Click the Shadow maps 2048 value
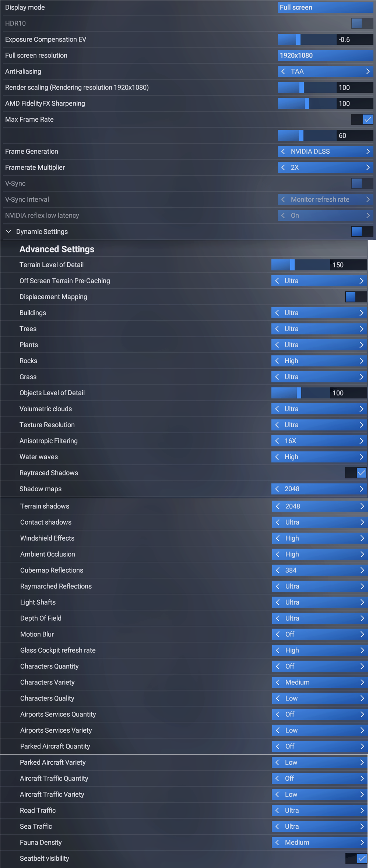The height and width of the screenshot is (868, 376). click(x=319, y=489)
